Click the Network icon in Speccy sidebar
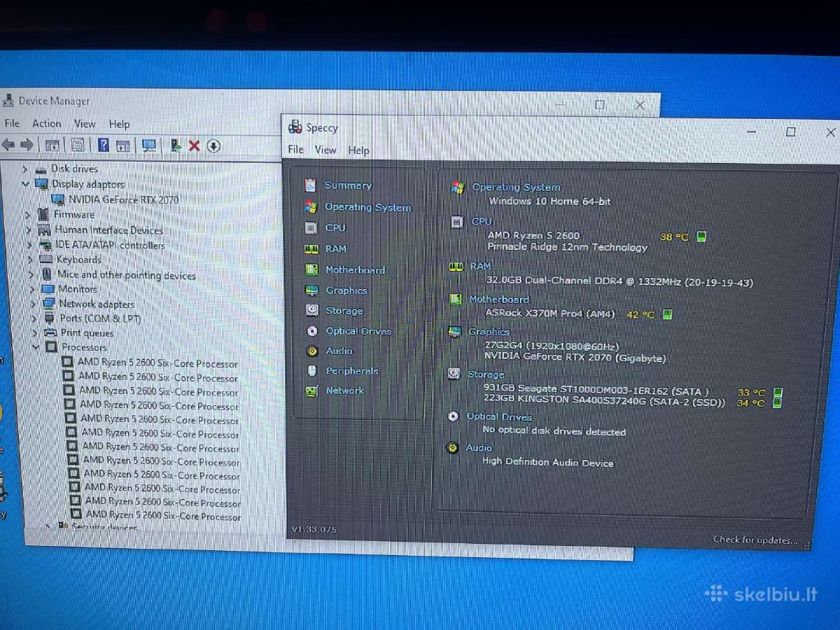 pos(312,391)
